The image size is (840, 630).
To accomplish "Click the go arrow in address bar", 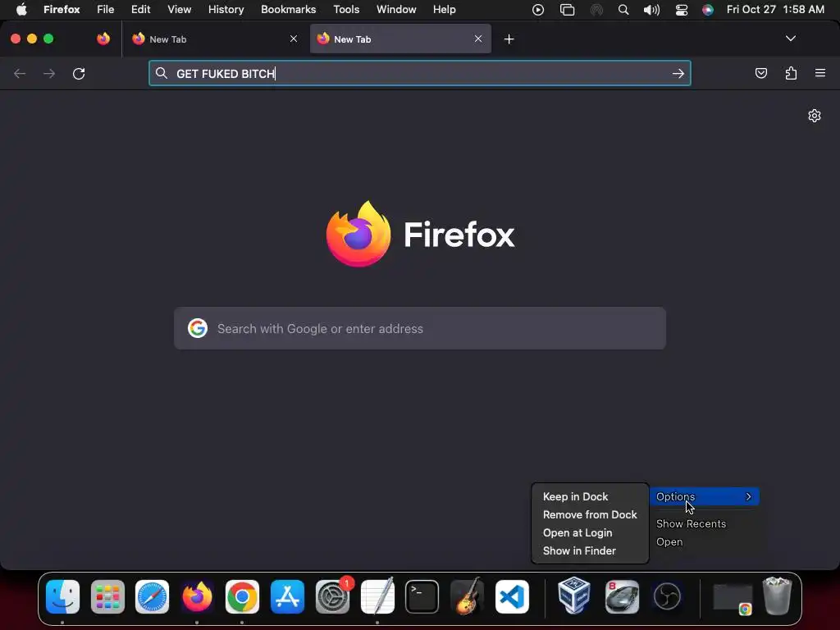I will (678, 73).
